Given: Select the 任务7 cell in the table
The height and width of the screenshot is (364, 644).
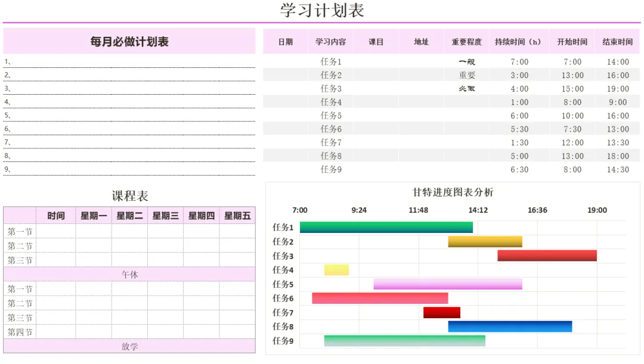Looking at the screenshot, I should pyautogui.click(x=331, y=142).
